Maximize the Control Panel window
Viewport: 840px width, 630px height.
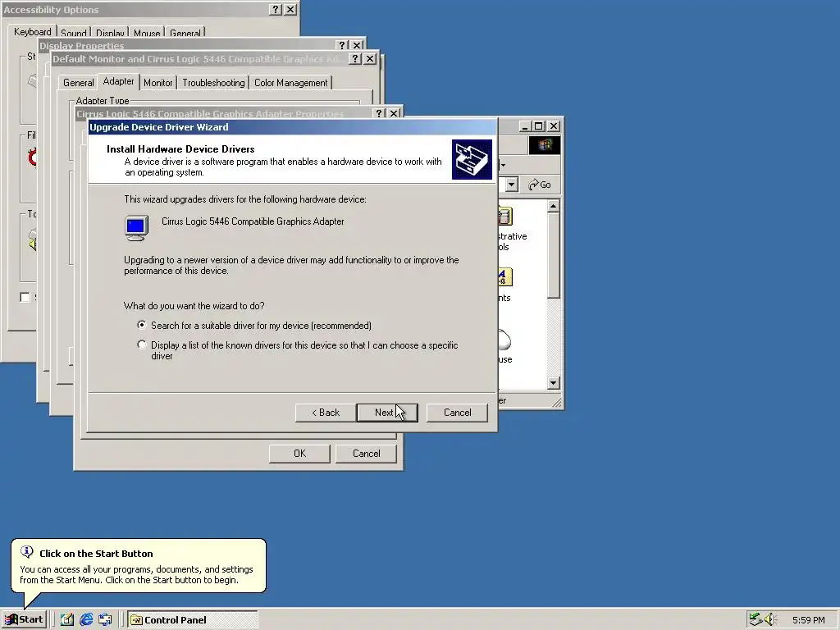pyautogui.click(x=539, y=126)
